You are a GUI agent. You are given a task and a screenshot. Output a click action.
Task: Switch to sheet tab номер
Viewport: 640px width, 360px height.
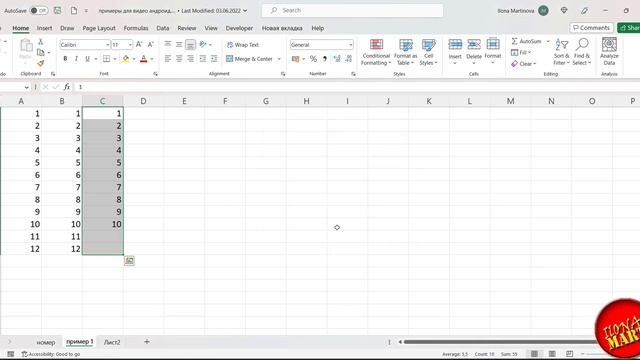pyautogui.click(x=46, y=342)
